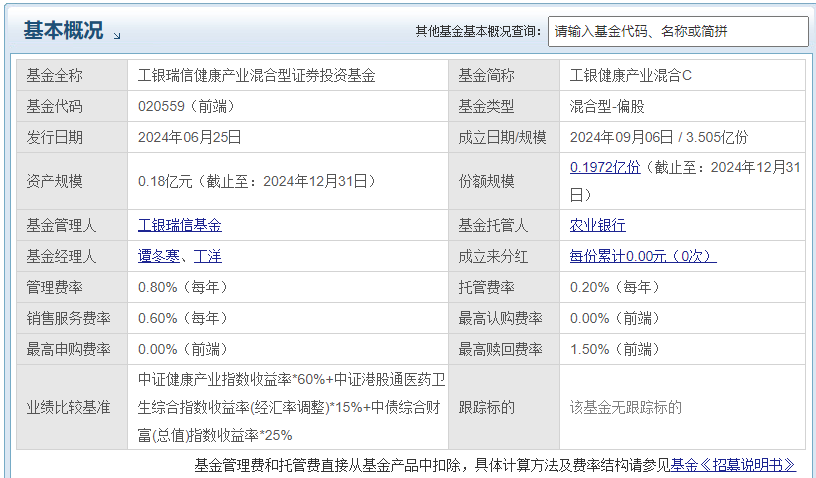Image resolution: width=816 pixels, height=478 pixels.
Task: Click the 基本概况 section heading
Action: (x=63, y=30)
